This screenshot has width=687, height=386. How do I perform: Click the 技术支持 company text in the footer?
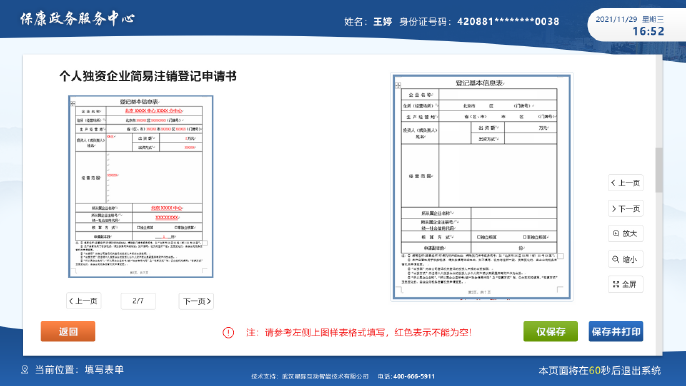[x=310, y=376]
